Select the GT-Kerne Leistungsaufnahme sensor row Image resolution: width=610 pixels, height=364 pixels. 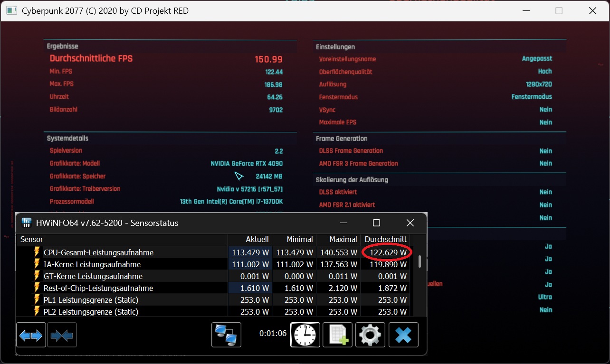(213, 276)
